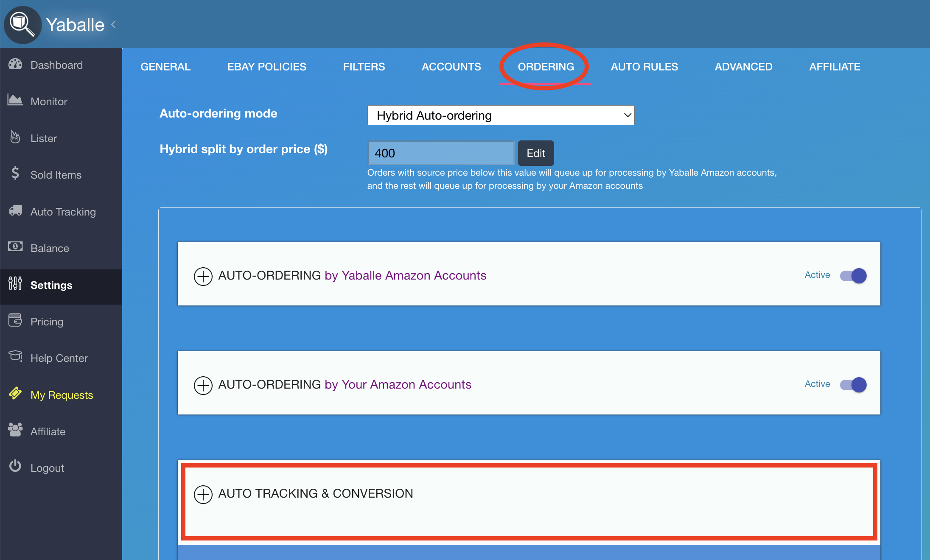This screenshot has width=930, height=560.
Task: Click the Edit button for hybrid split
Action: click(x=536, y=153)
